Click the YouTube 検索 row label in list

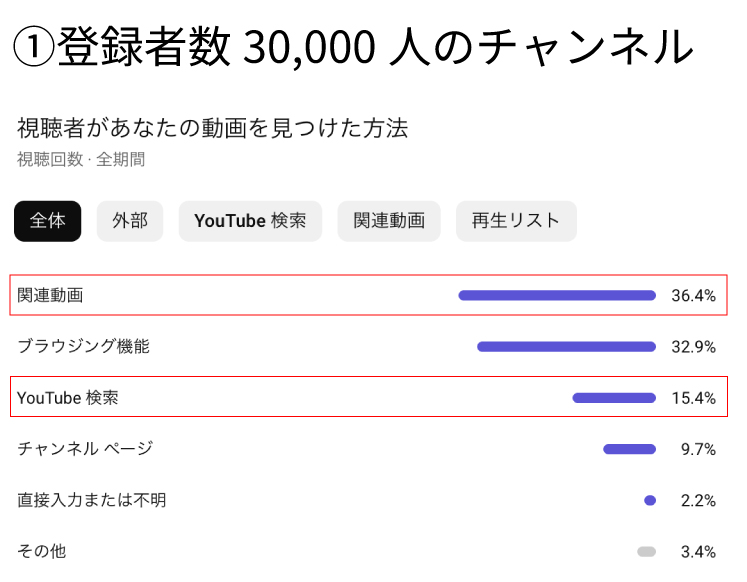click(x=68, y=398)
